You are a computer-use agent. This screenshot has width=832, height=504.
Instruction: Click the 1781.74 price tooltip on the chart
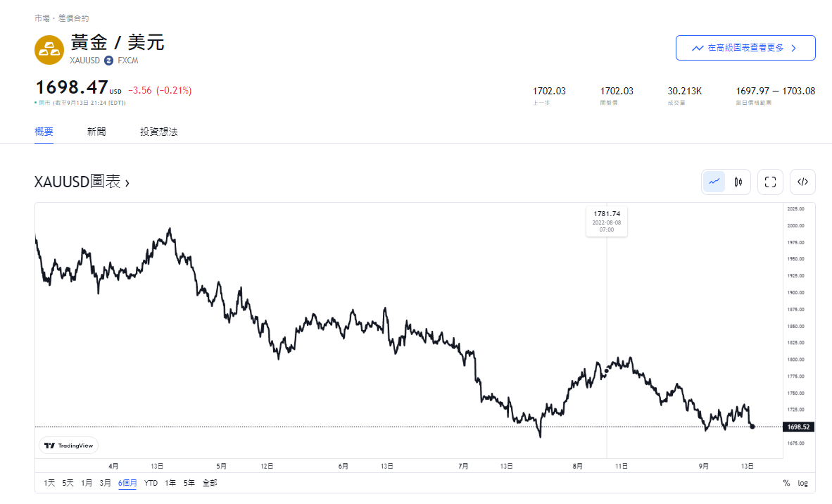606,220
